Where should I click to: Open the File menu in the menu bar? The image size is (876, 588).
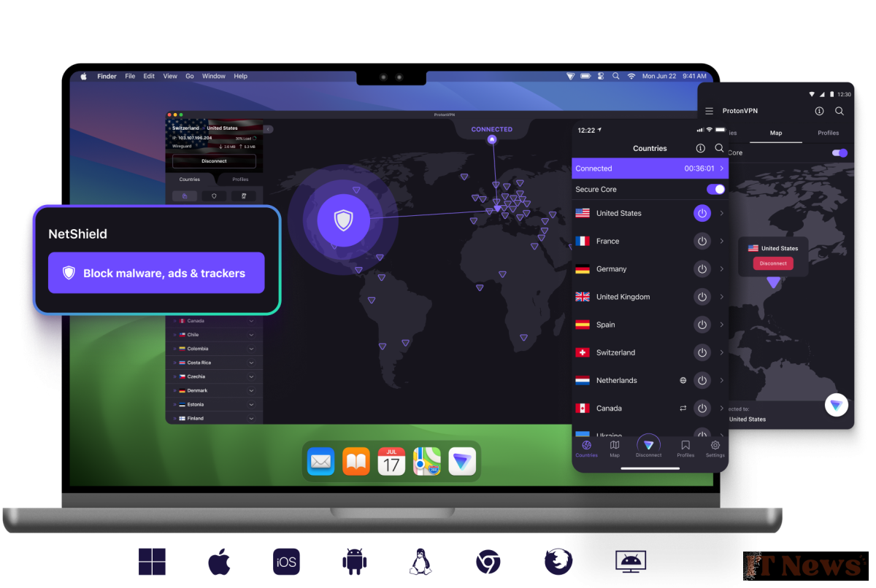pyautogui.click(x=130, y=76)
